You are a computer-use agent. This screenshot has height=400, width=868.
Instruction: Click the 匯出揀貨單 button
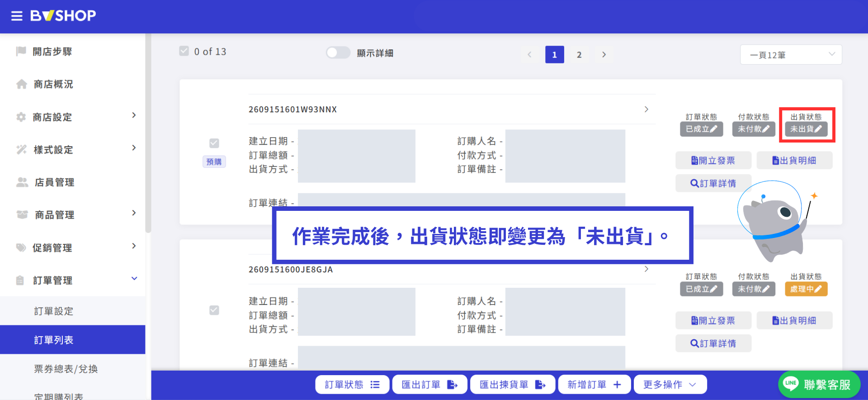point(513,385)
